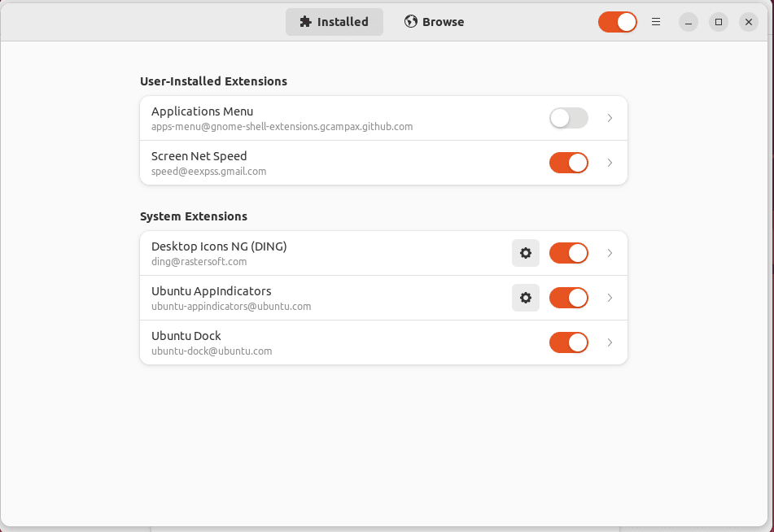
Task: Expand Desktop Icons NG (DING) details
Action: click(610, 253)
